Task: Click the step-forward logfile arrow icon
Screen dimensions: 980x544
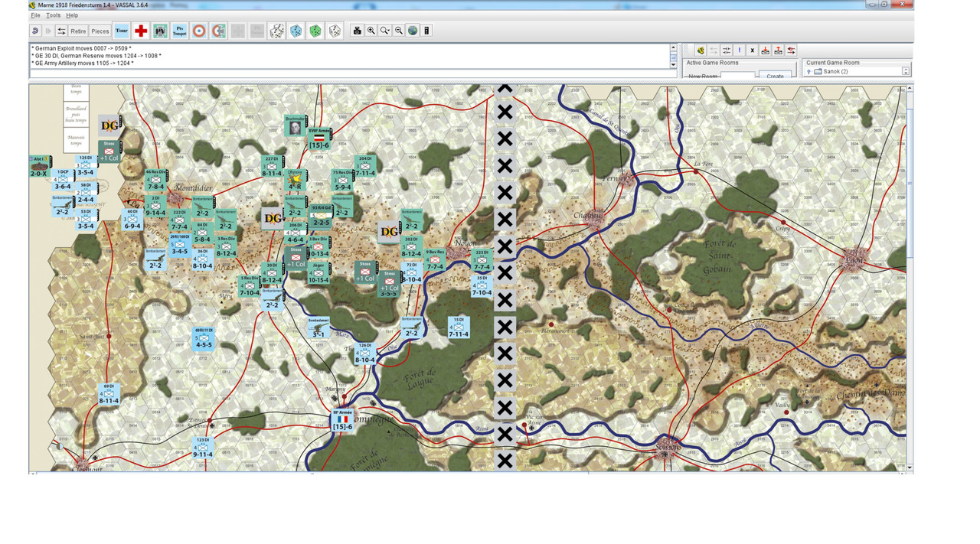Action: pos(48,31)
